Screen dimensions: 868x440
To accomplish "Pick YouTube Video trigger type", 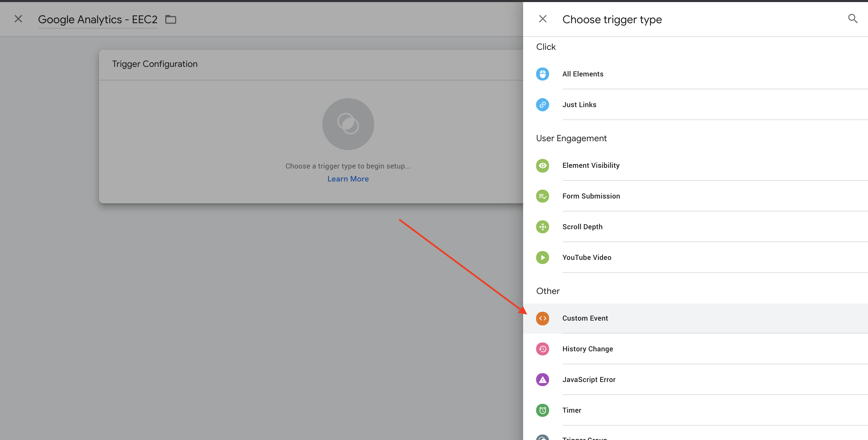I will coord(695,258).
